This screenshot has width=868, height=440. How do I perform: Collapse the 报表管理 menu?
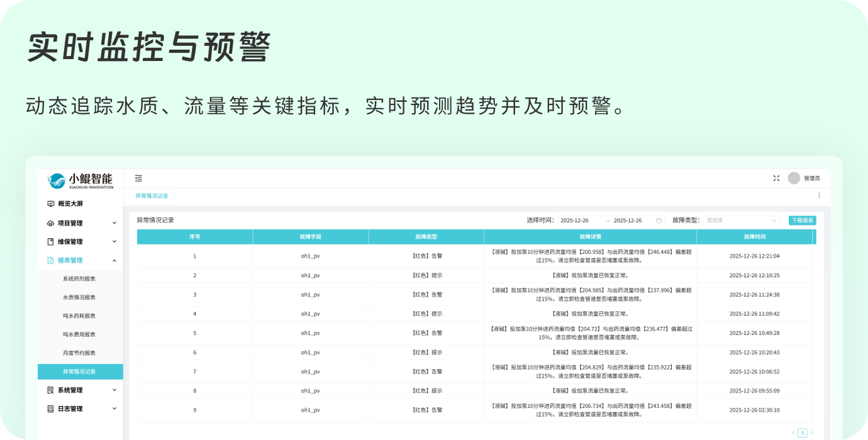pos(81,260)
